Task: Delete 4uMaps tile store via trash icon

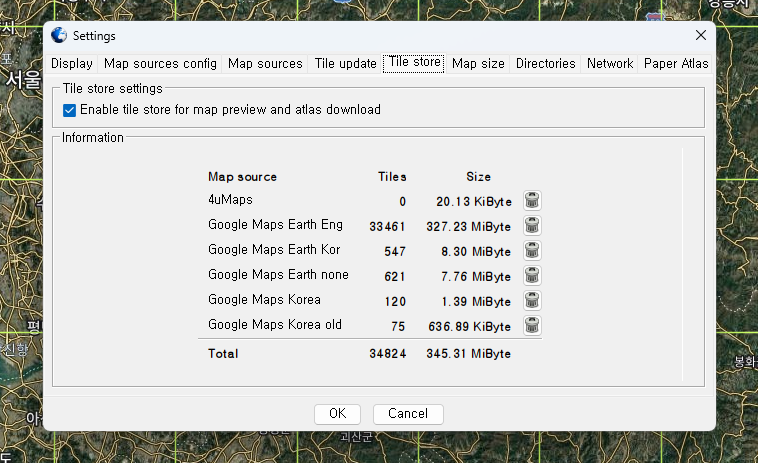Action: click(532, 201)
